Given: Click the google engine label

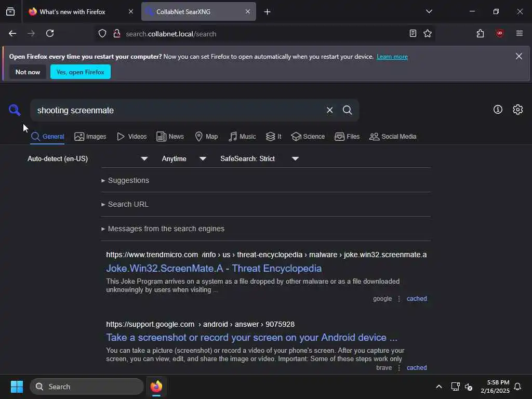Looking at the screenshot, I should click(x=382, y=299).
